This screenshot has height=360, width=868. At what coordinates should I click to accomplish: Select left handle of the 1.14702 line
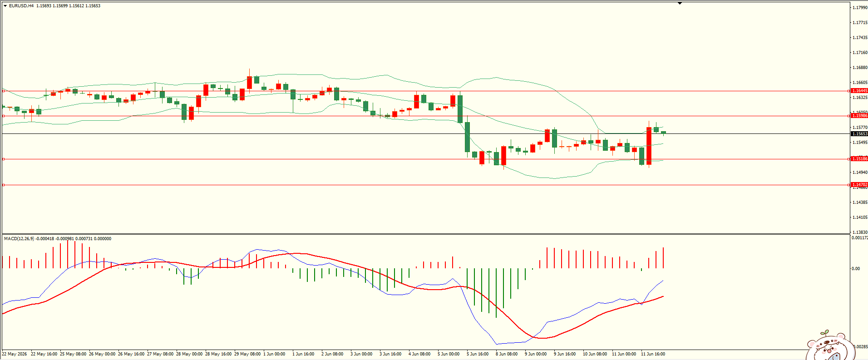click(x=4, y=185)
